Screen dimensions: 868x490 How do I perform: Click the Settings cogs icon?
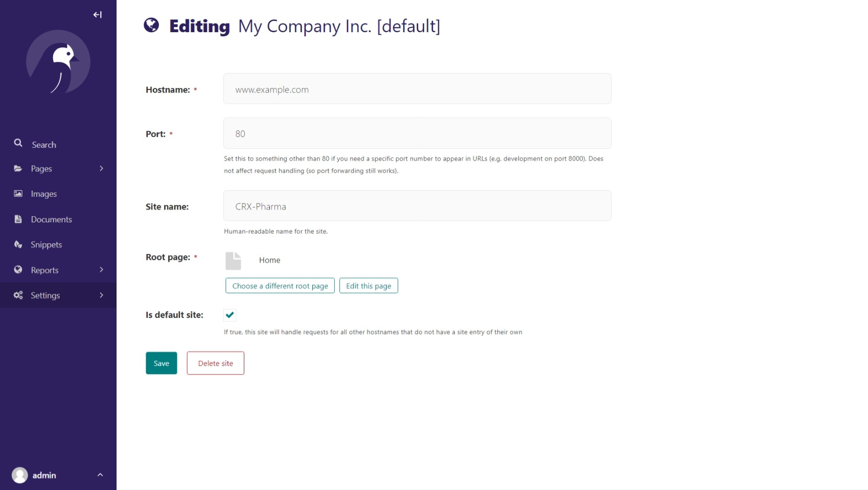[18, 295]
